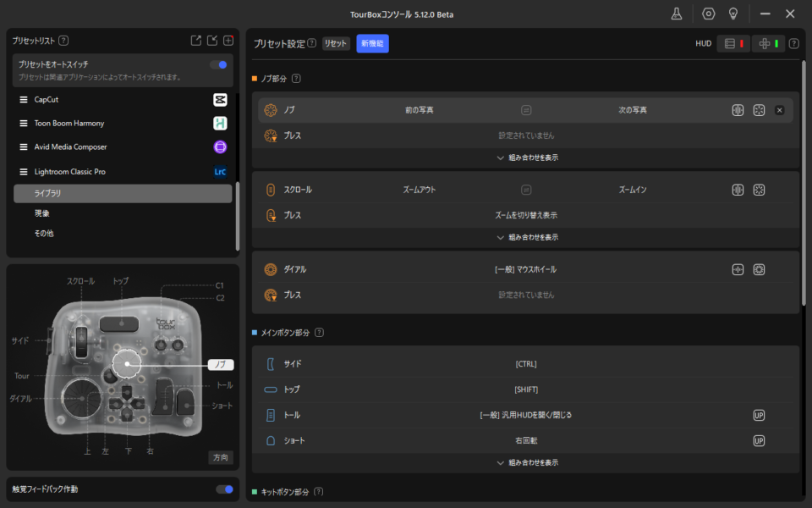Expand 組み合わせを表示 under main buttons section
The image size is (812, 508).
526,462
